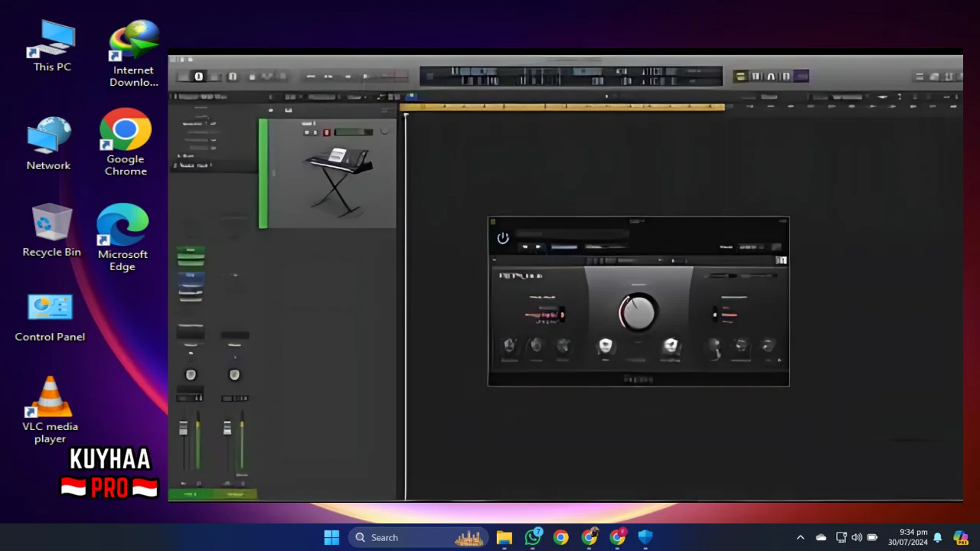Click the right channel strip's pan knob
980x551 pixels.
[x=234, y=374]
